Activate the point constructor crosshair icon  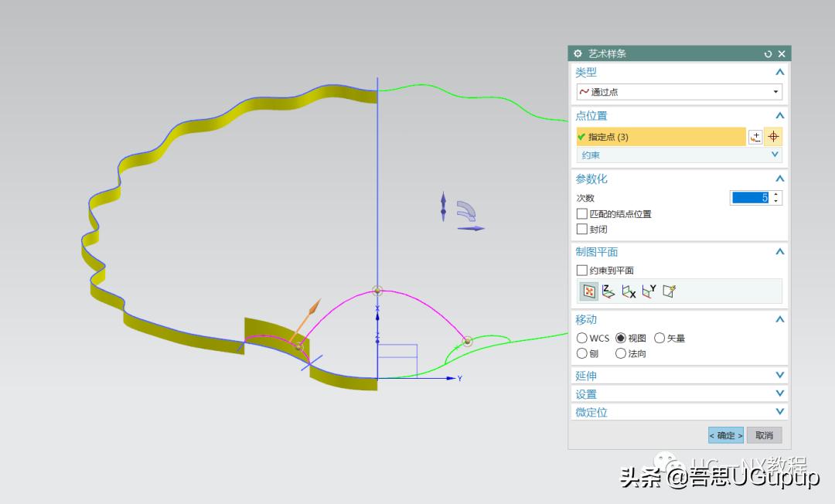(x=773, y=137)
